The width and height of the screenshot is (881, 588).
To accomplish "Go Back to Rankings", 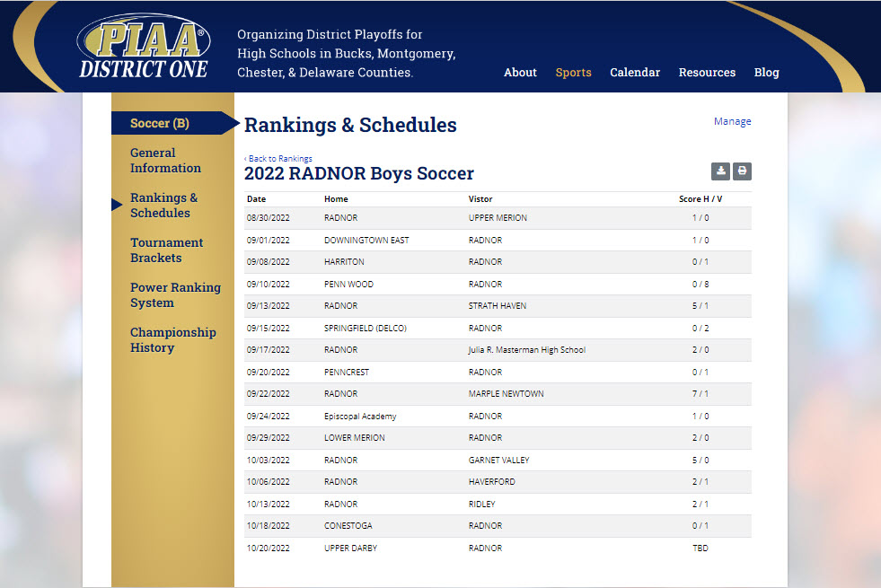I will coord(278,158).
